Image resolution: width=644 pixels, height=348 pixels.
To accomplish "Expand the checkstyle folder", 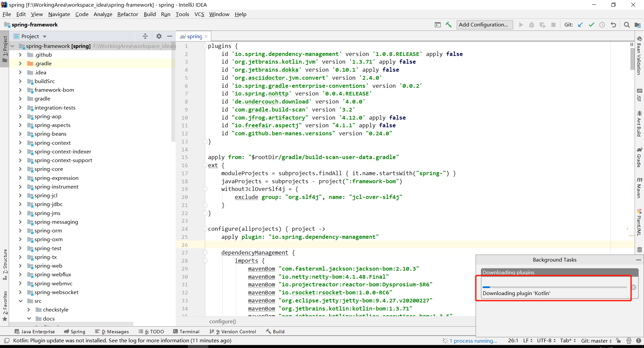I will [x=29, y=310].
